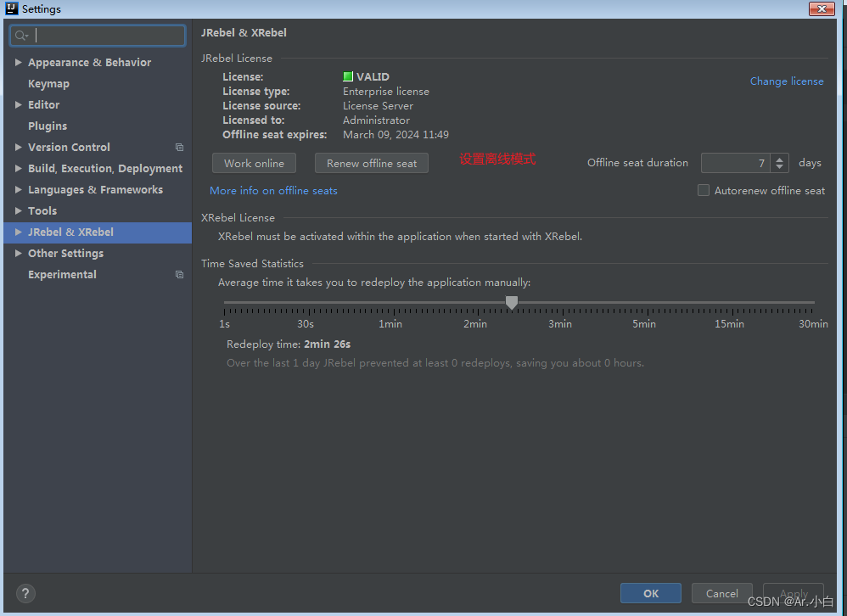
Task: Expand the Editor section arrow
Action: 19,104
